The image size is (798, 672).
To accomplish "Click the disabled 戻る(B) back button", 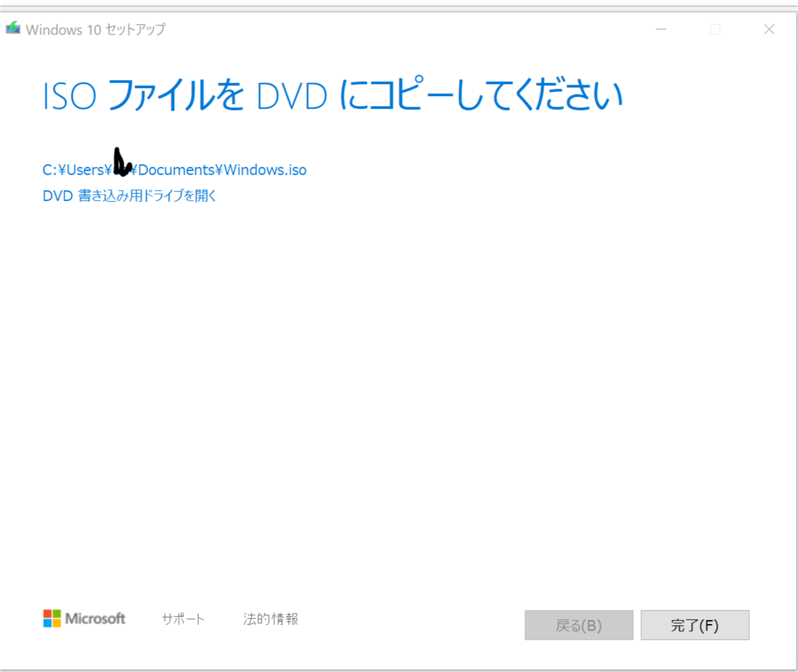I will (x=578, y=625).
